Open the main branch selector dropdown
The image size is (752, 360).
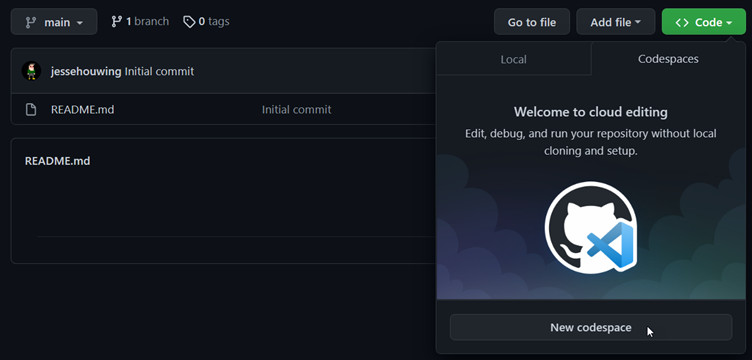[54, 22]
